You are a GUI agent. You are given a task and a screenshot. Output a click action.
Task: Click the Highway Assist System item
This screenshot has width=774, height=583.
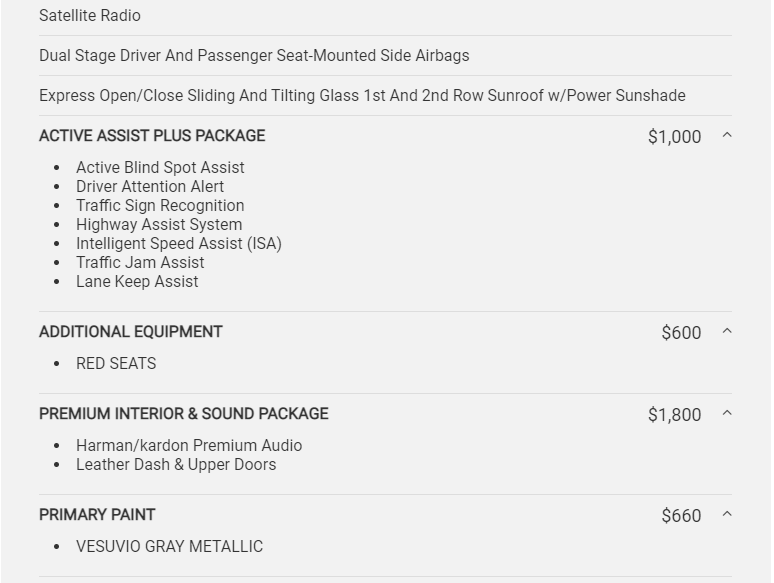[159, 225]
